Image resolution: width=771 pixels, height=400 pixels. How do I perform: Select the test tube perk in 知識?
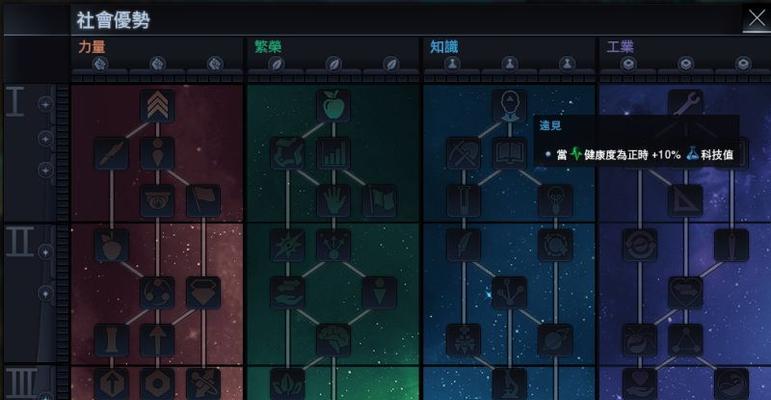[x=464, y=201]
